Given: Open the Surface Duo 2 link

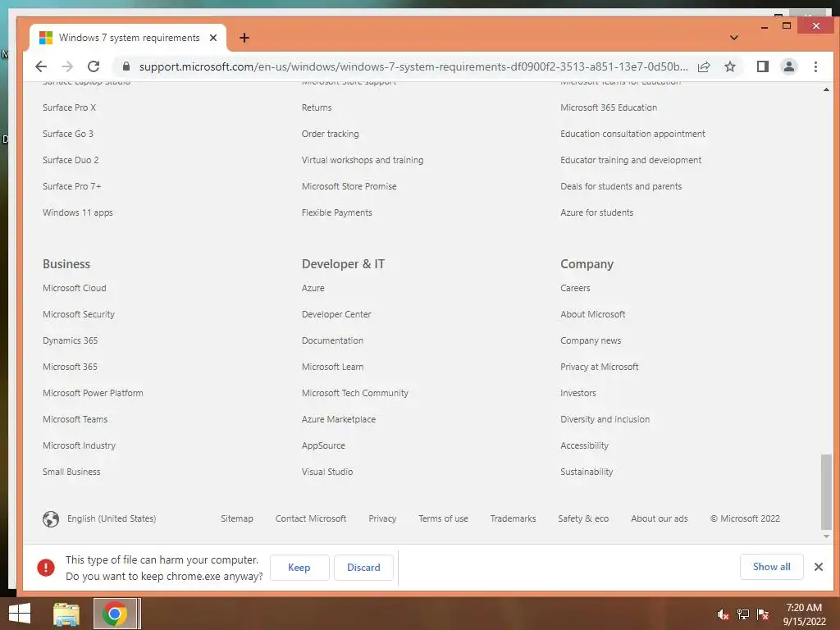Looking at the screenshot, I should [x=71, y=160].
